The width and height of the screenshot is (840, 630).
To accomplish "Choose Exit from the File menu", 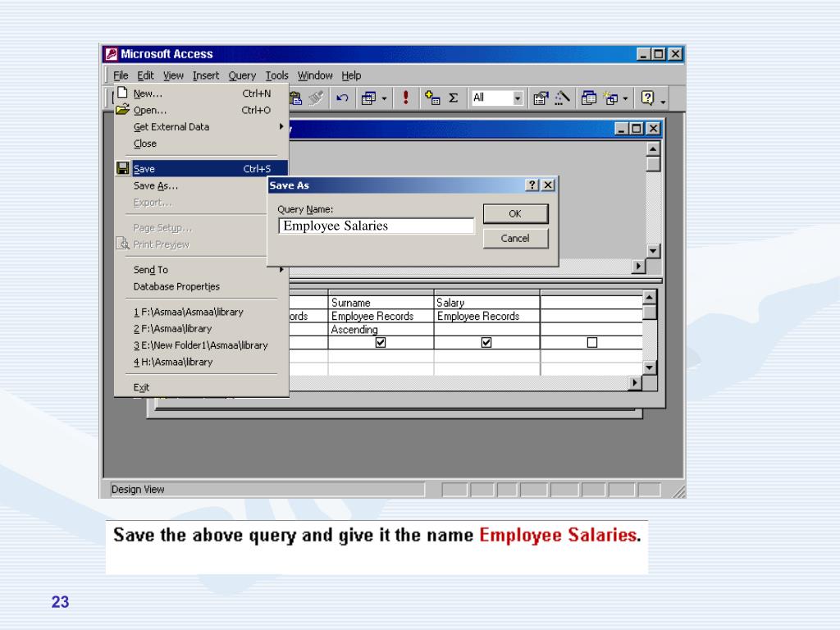I will (202, 387).
